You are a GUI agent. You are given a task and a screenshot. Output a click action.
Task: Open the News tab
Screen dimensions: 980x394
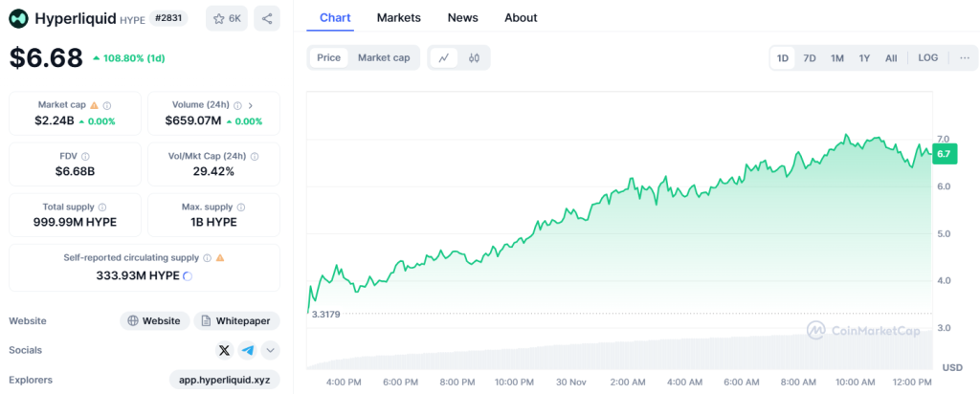pos(462,17)
